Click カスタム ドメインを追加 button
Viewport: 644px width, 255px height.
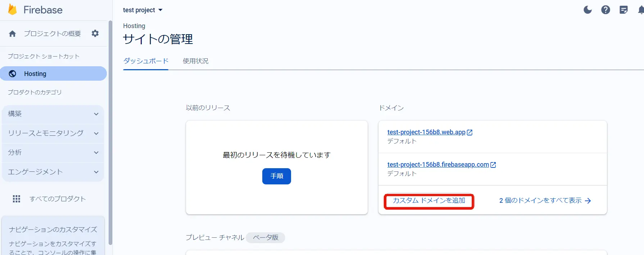pos(429,201)
